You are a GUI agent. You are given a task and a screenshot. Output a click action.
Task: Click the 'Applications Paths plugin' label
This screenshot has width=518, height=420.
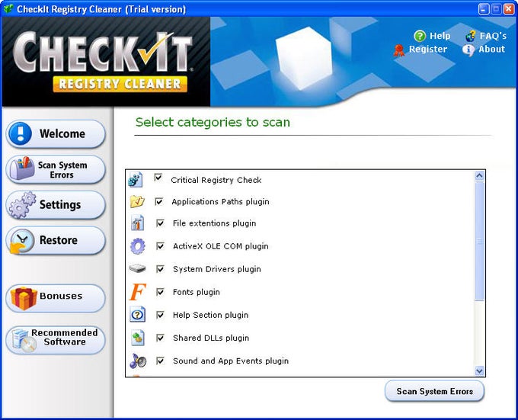point(220,201)
